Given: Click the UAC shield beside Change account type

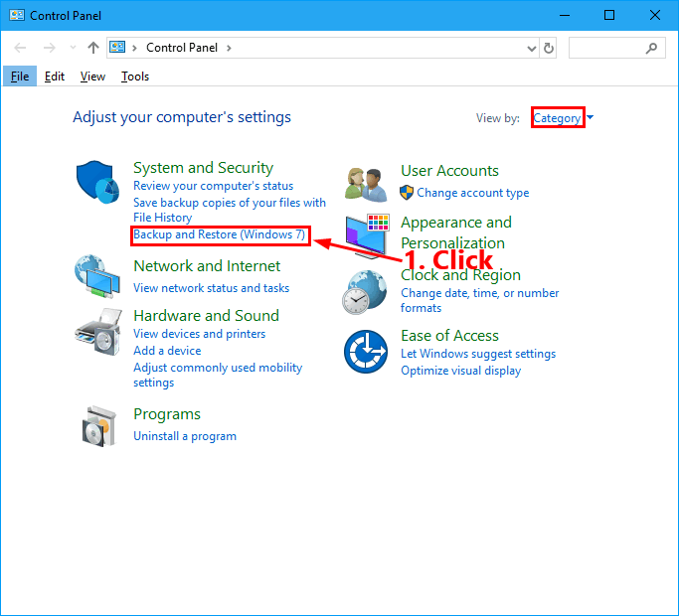Looking at the screenshot, I should pyautogui.click(x=407, y=193).
